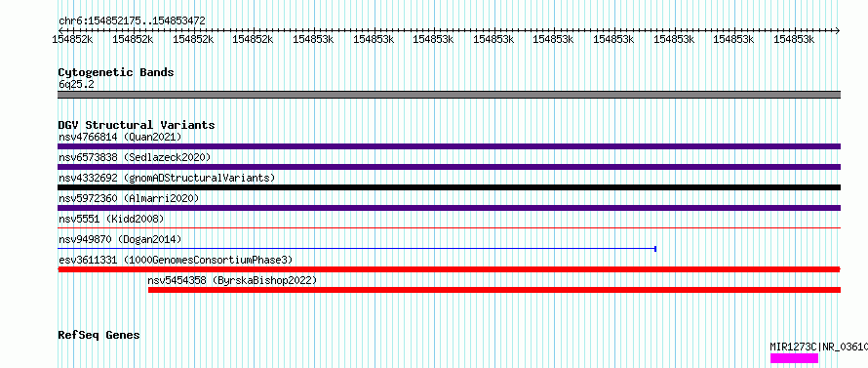868x368 pixels.
Task: Select the black nsv4332692 variant bar
Action: 449,187
